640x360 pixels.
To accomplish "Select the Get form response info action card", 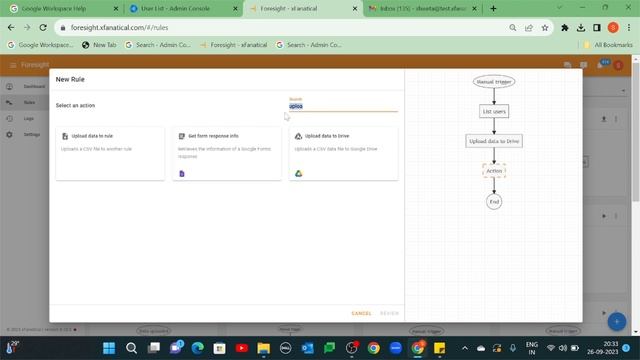I will 227,153.
